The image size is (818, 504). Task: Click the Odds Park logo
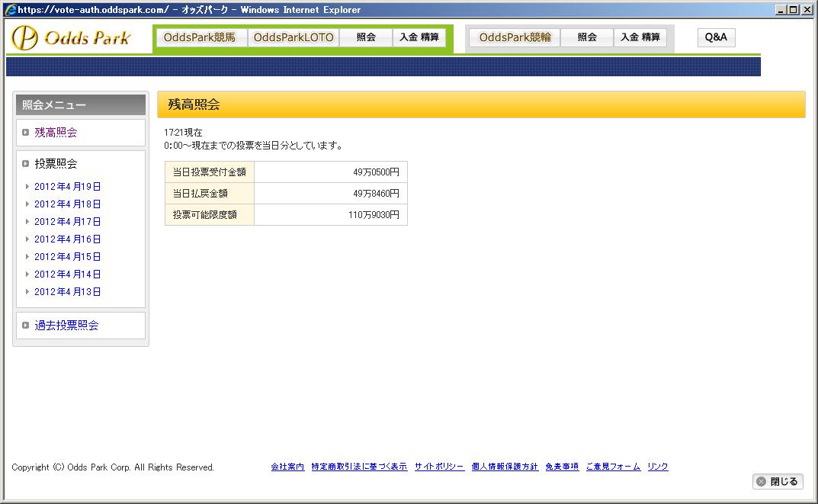71,37
